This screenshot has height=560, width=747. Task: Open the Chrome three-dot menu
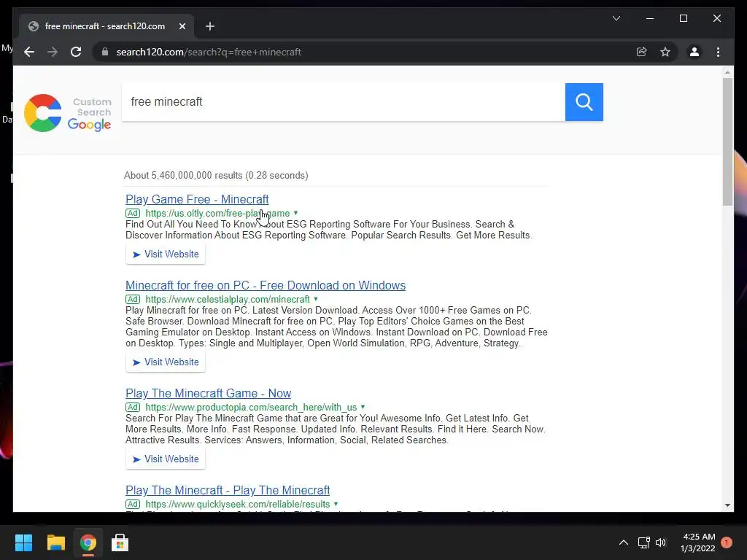pos(719,52)
